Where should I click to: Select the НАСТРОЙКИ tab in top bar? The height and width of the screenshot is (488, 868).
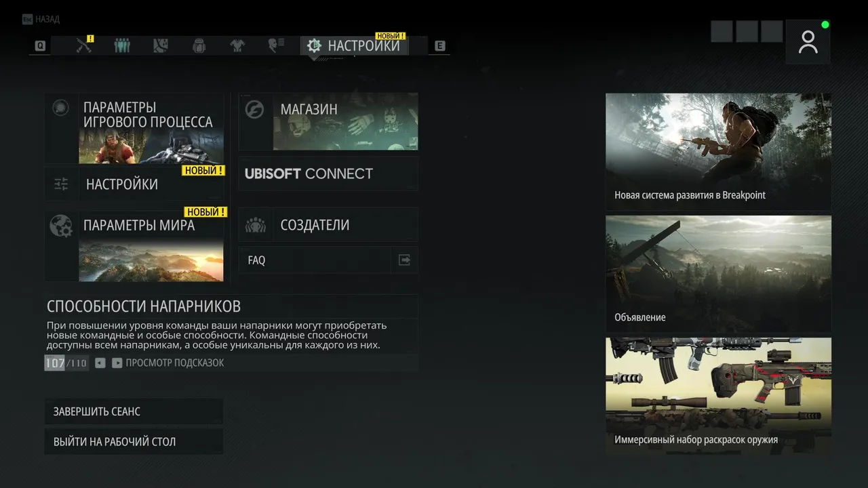coord(355,45)
